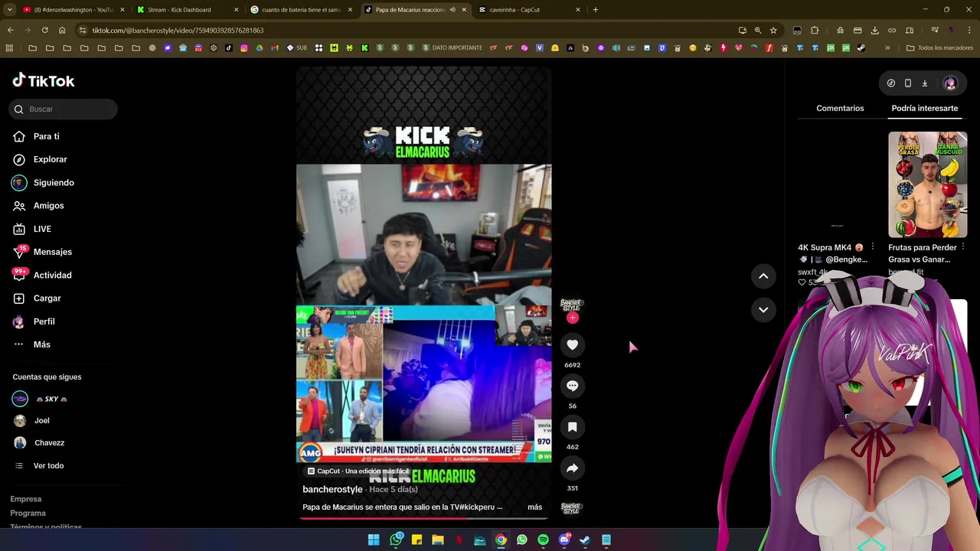Open the DATO IMPORTANTE bookmark

point(452,47)
